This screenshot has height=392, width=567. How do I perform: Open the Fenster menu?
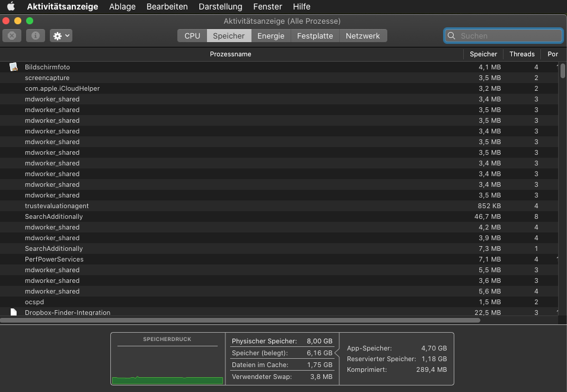pos(267,7)
